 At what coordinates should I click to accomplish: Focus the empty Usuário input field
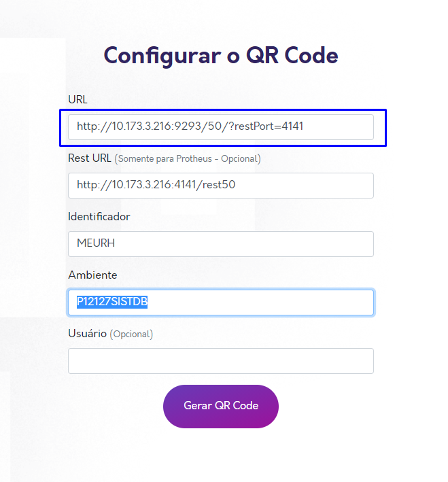(221, 361)
